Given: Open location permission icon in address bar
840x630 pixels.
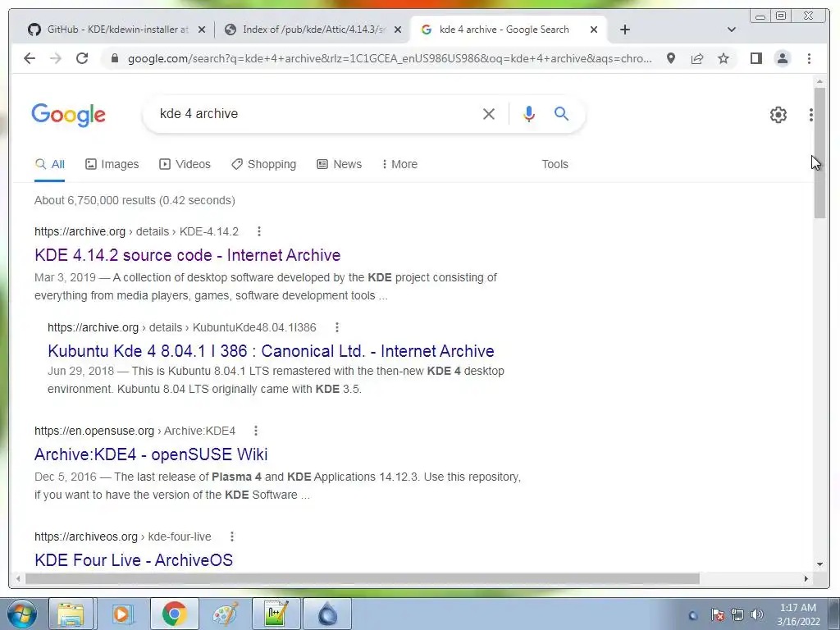Looking at the screenshot, I should (671, 58).
